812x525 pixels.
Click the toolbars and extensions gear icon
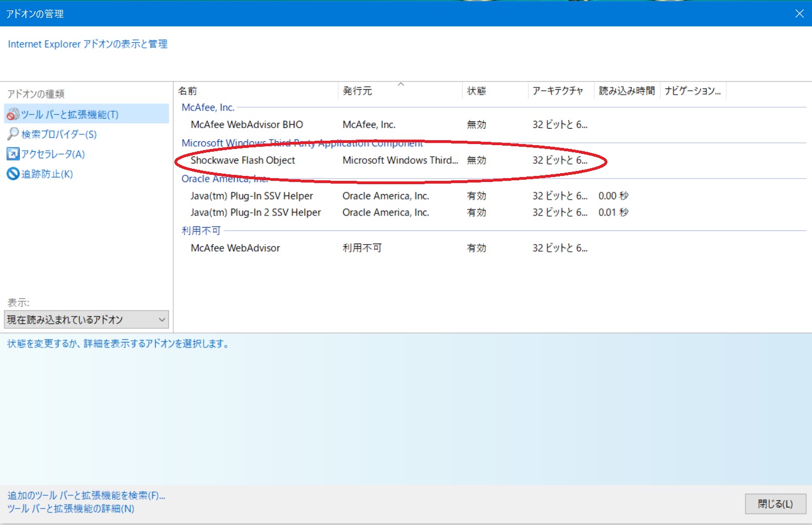coord(13,114)
